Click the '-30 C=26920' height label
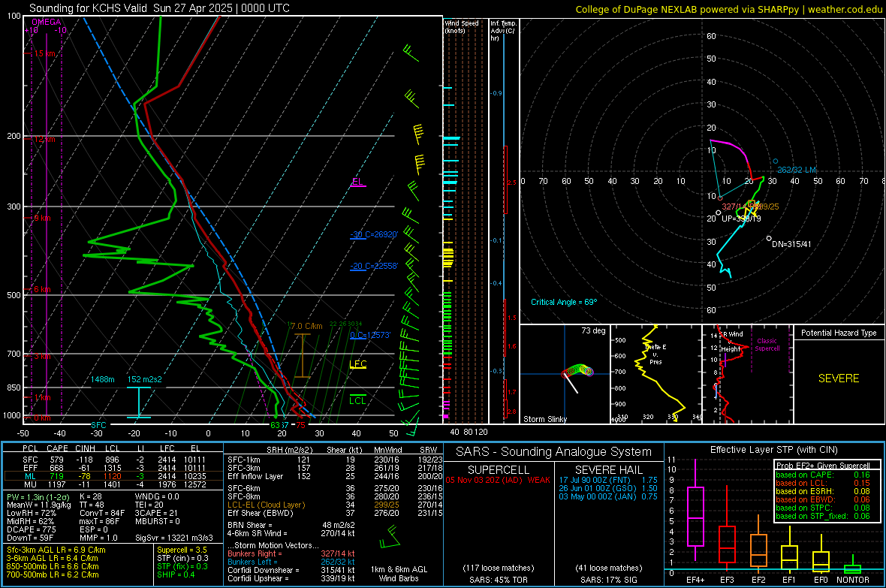 (374, 234)
